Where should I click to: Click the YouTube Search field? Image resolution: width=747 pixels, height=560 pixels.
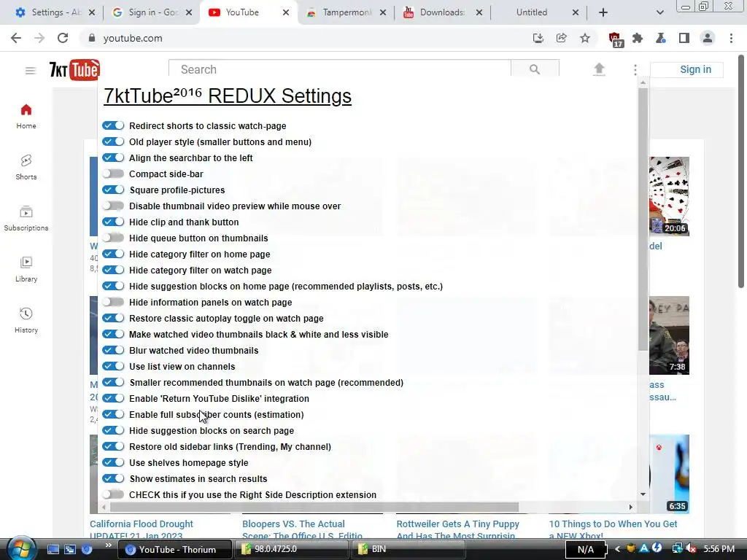tap(340, 69)
